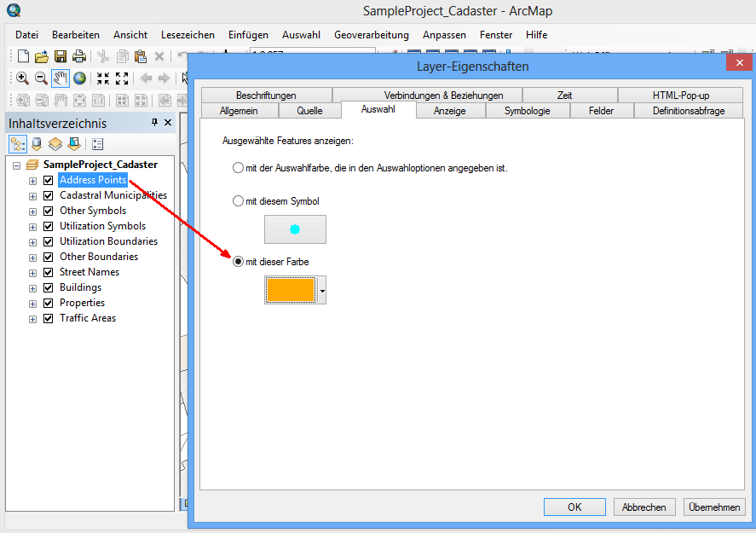Viewport: 756px width, 533px height.
Task: Click List by Selection icon in Inhaltsverzeichnis
Action: (x=73, y=142)
